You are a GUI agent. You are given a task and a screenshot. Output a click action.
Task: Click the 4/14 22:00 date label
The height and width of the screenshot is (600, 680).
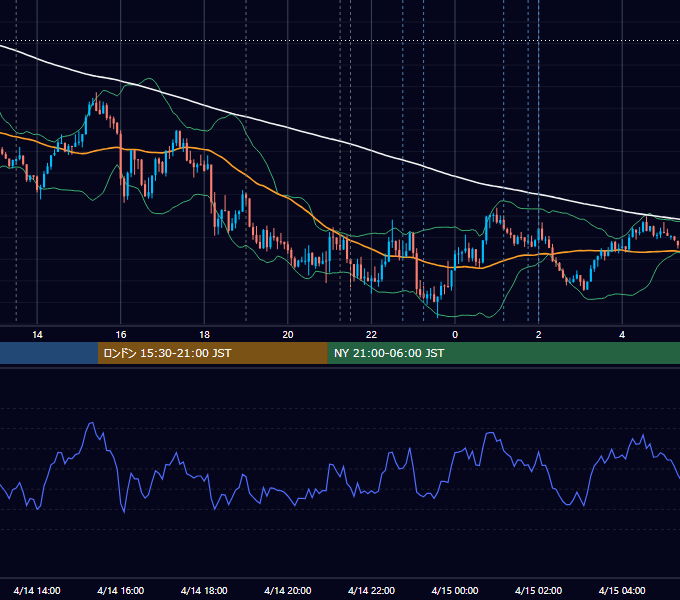[372, 590]
